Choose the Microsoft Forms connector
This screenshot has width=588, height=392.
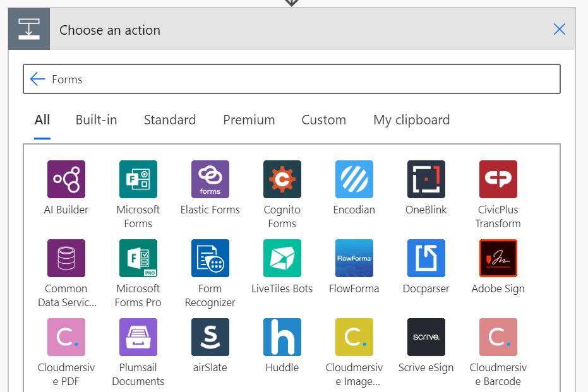coord(138,179)
